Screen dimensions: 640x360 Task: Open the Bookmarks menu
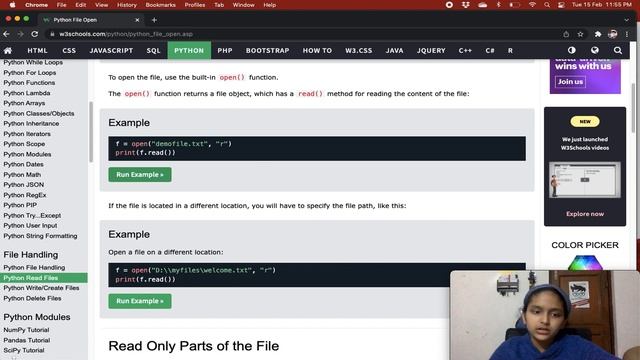click(160, 5)
